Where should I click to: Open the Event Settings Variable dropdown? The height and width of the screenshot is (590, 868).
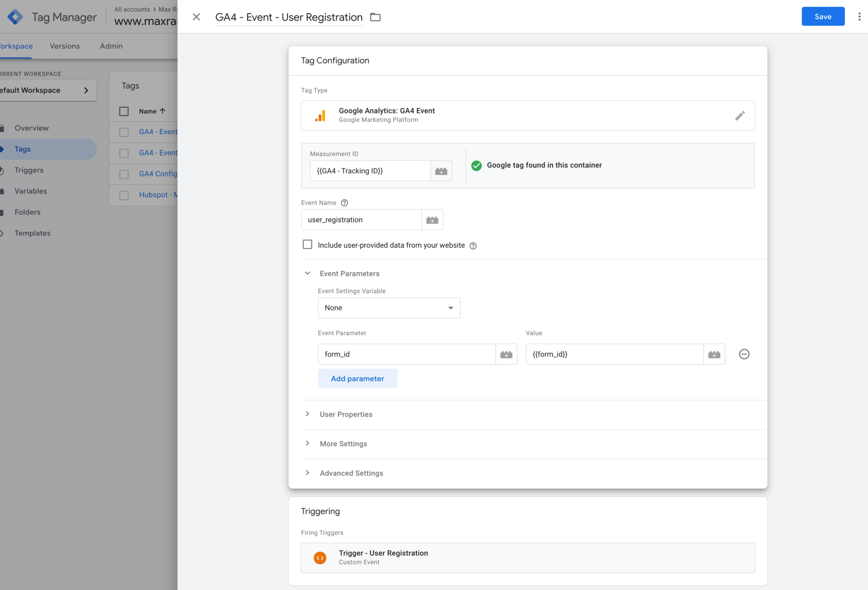[388, 308]
